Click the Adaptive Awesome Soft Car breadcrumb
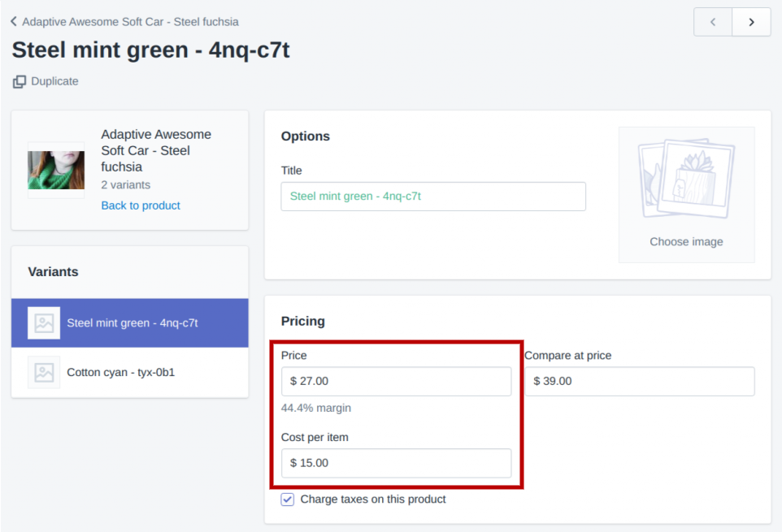Viewport: 782px width, 532px height. pos(130,22)
